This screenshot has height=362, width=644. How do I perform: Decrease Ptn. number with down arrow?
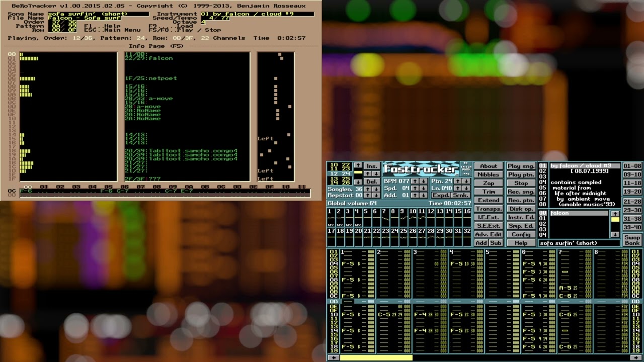[x=466, y=182]
